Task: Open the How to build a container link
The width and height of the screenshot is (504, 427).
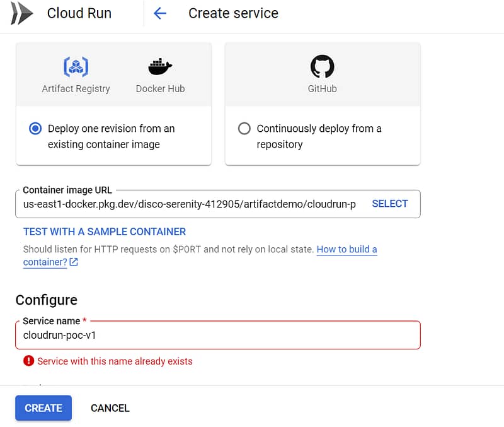Action: pos(346,249)
